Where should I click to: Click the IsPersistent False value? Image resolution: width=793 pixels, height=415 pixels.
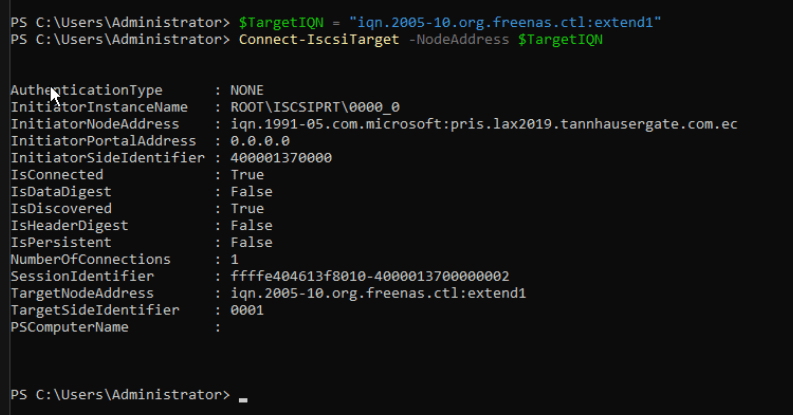click(250, 242)
